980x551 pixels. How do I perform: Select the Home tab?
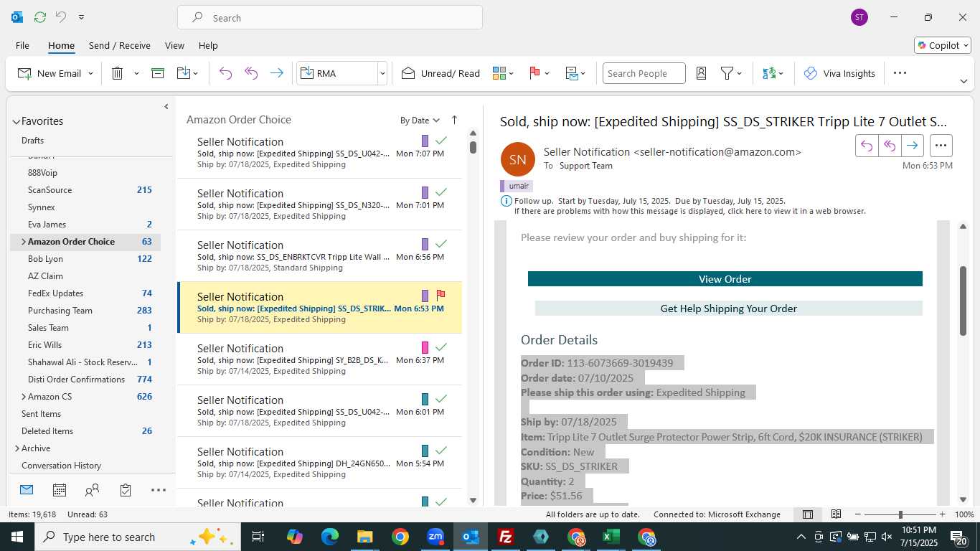pos(61,45)
